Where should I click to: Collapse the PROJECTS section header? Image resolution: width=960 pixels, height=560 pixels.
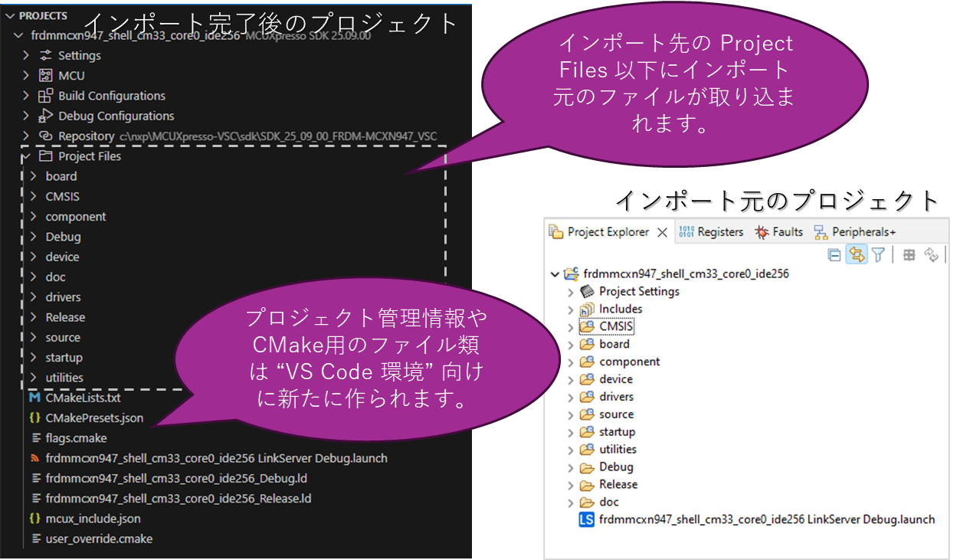(x=9, y=15)
